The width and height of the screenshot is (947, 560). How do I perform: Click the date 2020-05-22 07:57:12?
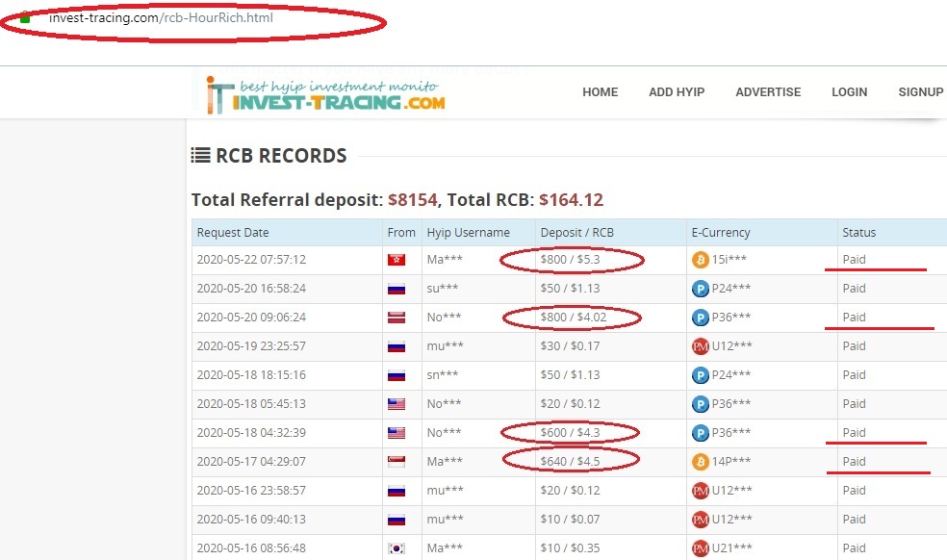click(x=251, y=260)
